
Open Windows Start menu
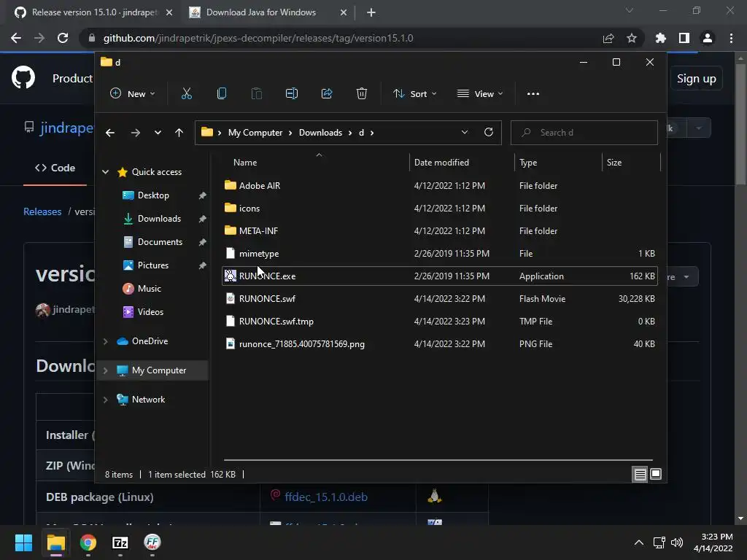click(x=23, y=542)
